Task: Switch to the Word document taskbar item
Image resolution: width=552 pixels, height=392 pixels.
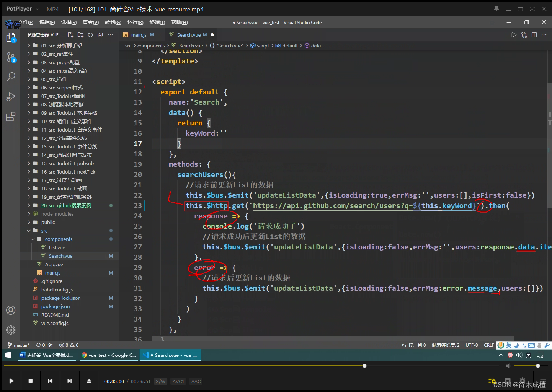Action: pyautogui.click(x=46, y=355)
